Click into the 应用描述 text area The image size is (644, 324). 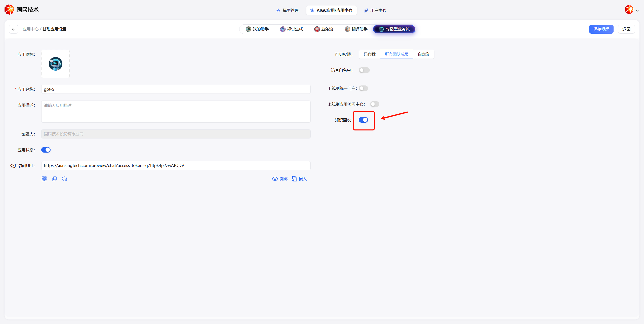tap(176, 112)
